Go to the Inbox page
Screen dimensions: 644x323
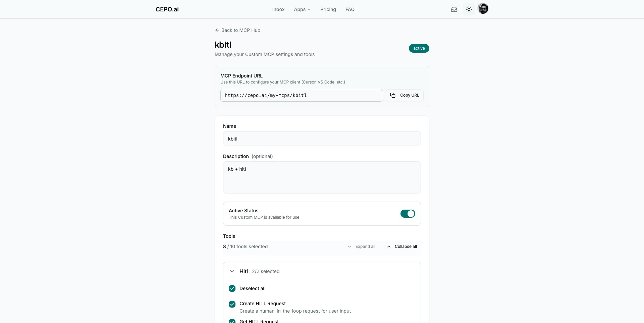tap(278, 9)
